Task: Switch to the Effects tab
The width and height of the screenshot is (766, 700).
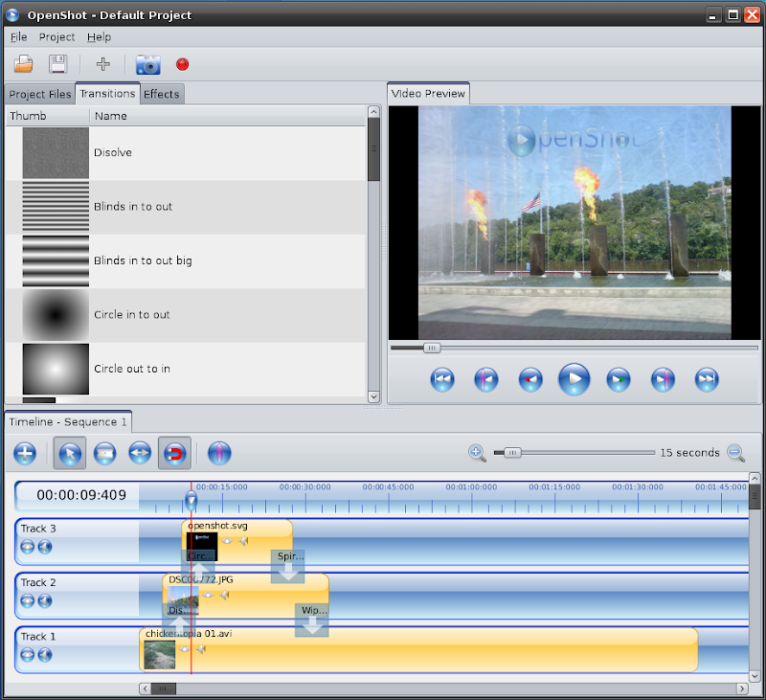Action: (x=161, y=94)
